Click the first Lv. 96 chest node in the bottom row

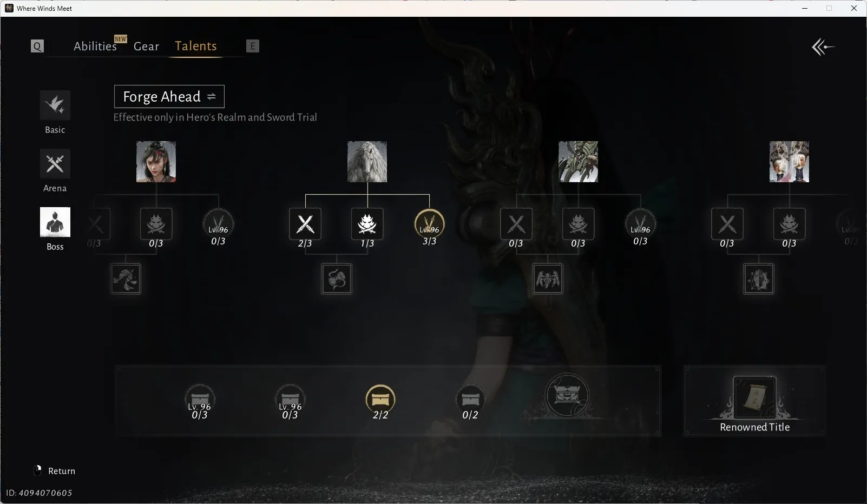click(200, 400)
